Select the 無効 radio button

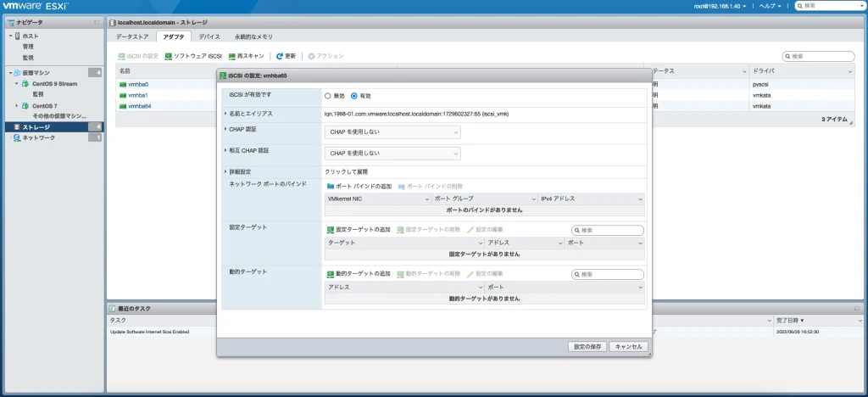328,96
